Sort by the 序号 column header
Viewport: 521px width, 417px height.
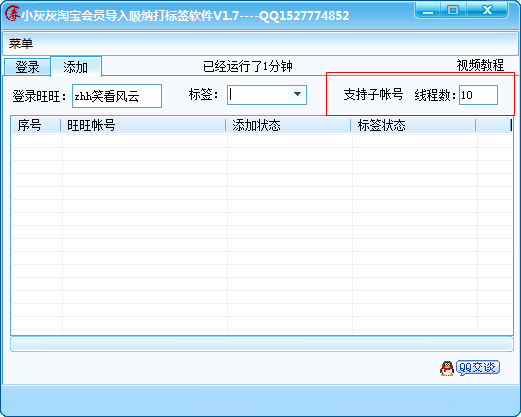coord(36,125)
